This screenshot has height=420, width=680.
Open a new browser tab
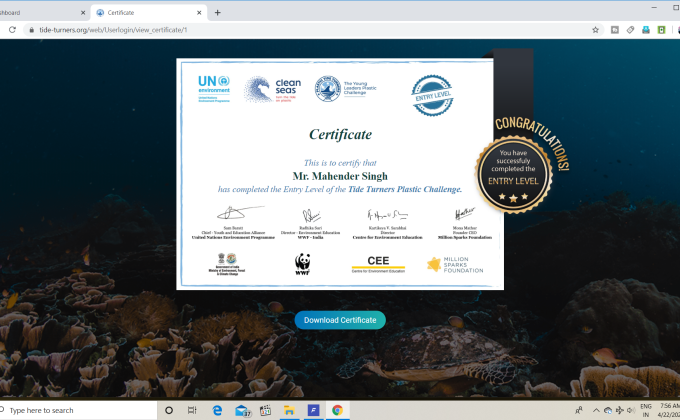[x=218, y=13]
